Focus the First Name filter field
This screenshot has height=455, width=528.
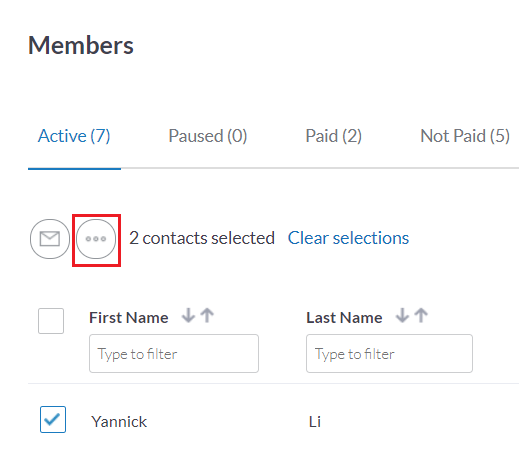[x=174, y=354]
